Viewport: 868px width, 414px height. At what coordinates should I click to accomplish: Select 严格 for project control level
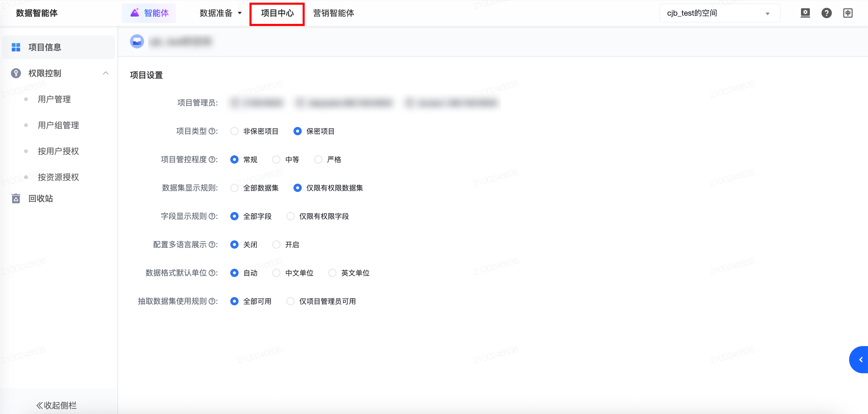click(318, 159)
